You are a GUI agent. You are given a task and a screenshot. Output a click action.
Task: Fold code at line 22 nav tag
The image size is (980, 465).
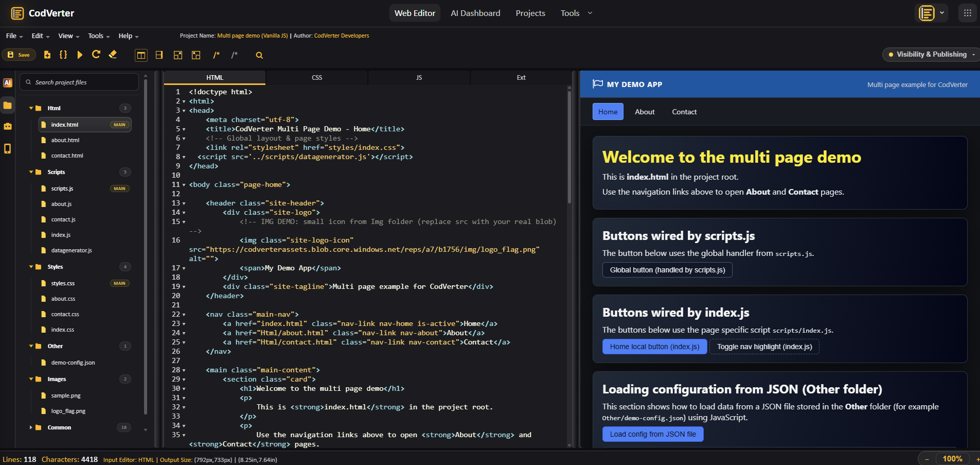184,315
